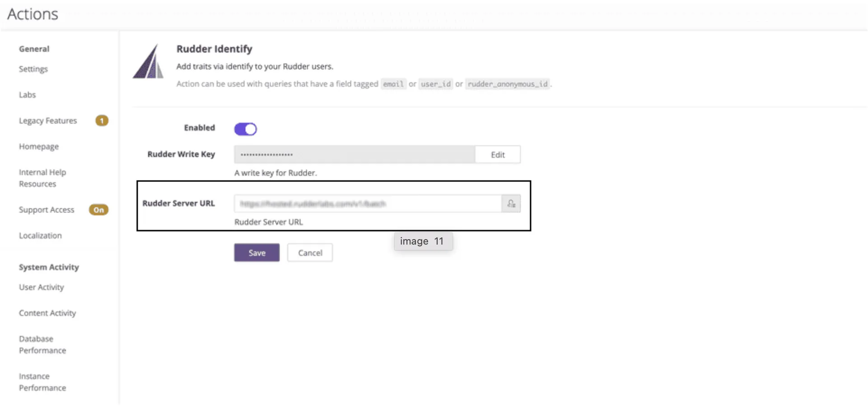Click 'Add traits via identify' description text

[255, 66]
